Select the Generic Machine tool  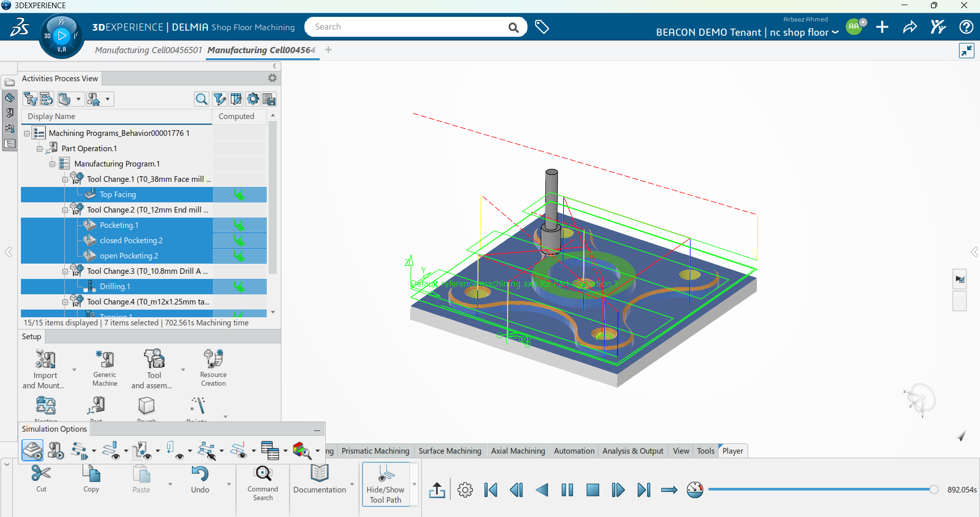105,368
